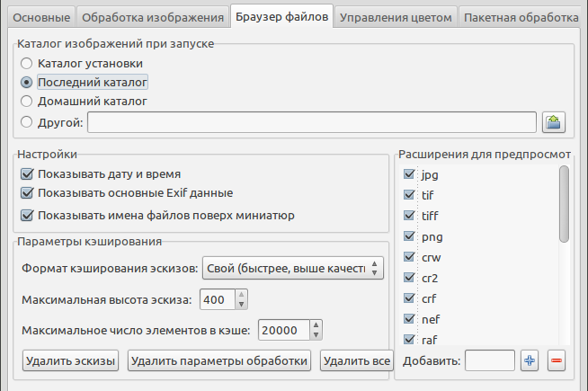588x391 pixels.
Task: Click red minus icon to remove extension
Action: pos(557,360)
